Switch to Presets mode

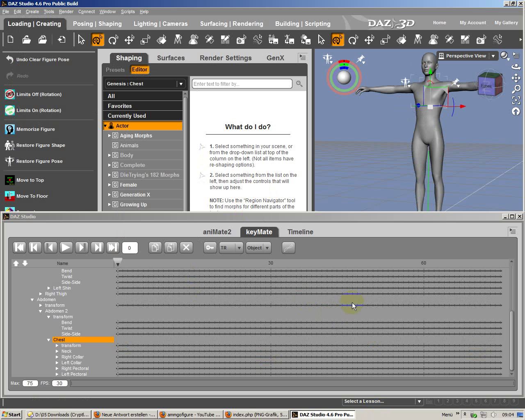[x=115, y=70]
